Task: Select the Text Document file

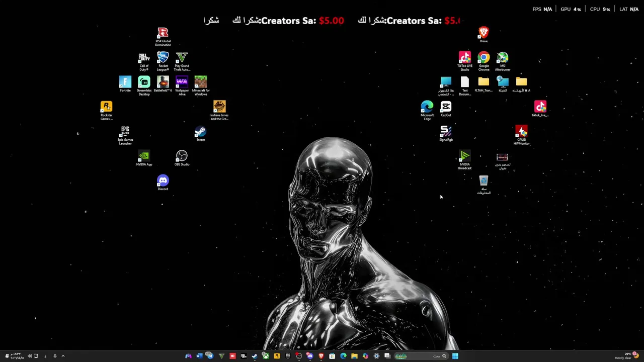Action: pos(465,86)
